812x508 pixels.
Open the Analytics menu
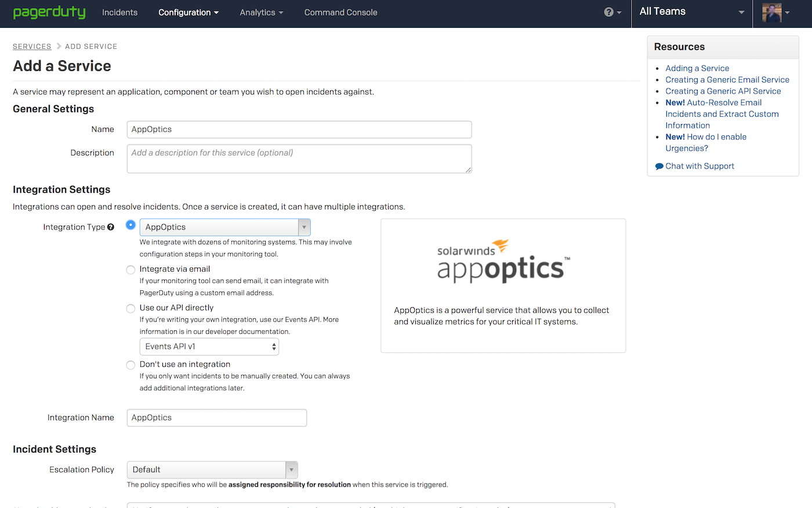click(261, 12)
